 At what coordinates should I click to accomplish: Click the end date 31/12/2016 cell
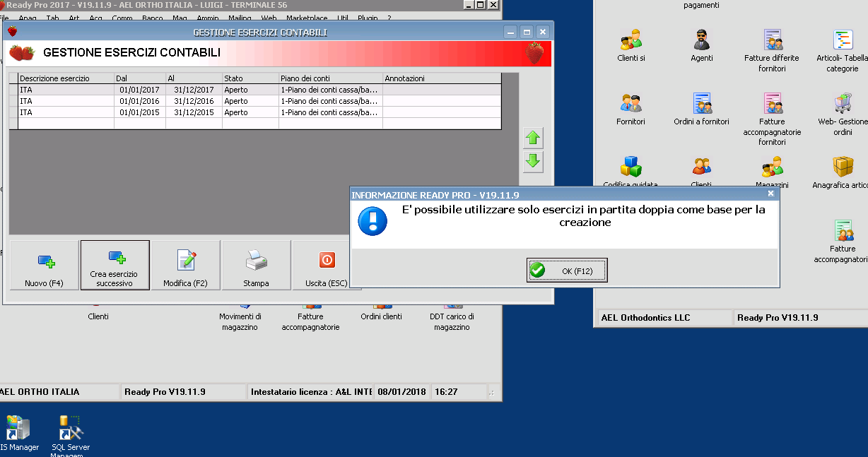click(x=194, y=101)
